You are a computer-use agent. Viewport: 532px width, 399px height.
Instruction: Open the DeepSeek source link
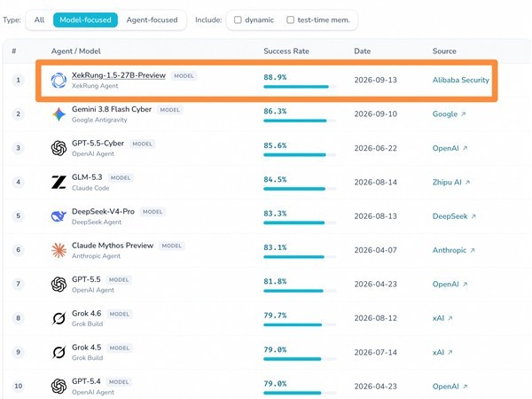450,216
